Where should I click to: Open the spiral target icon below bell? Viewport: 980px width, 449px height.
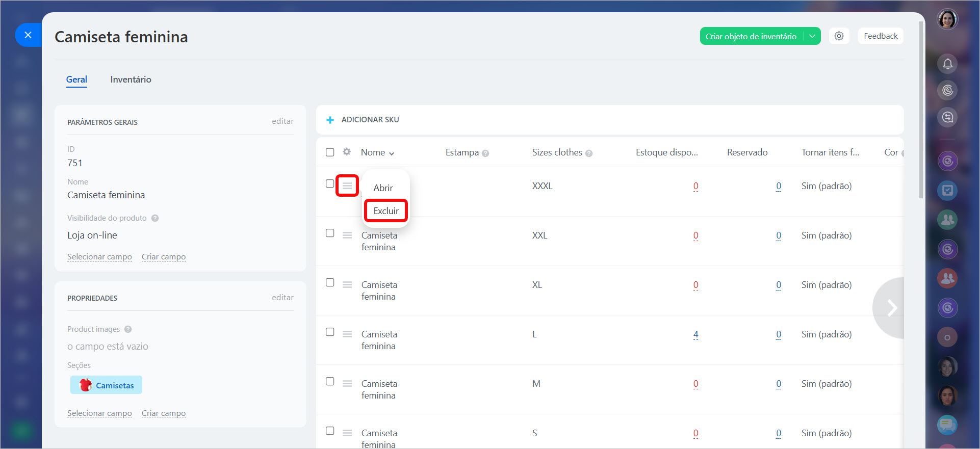pyautogui.click(x=947, y=90)
